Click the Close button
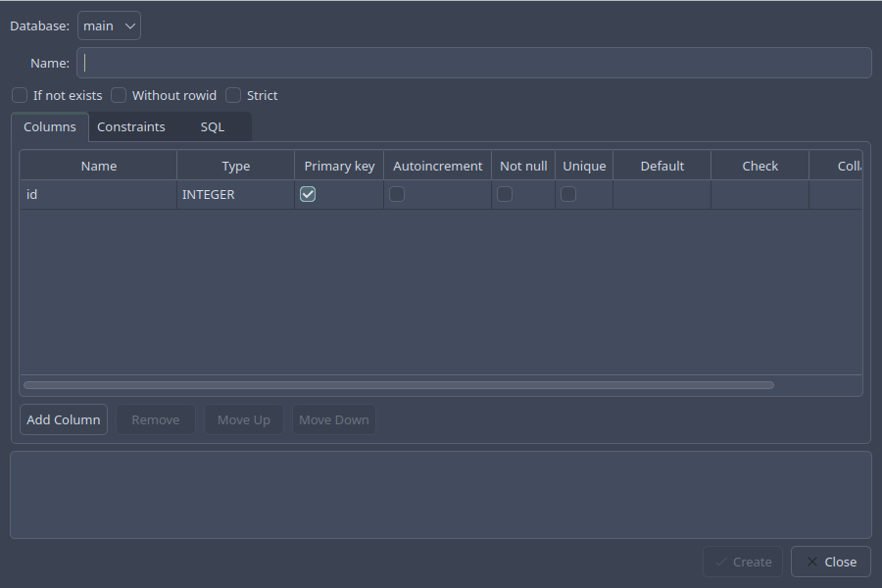 831,562
